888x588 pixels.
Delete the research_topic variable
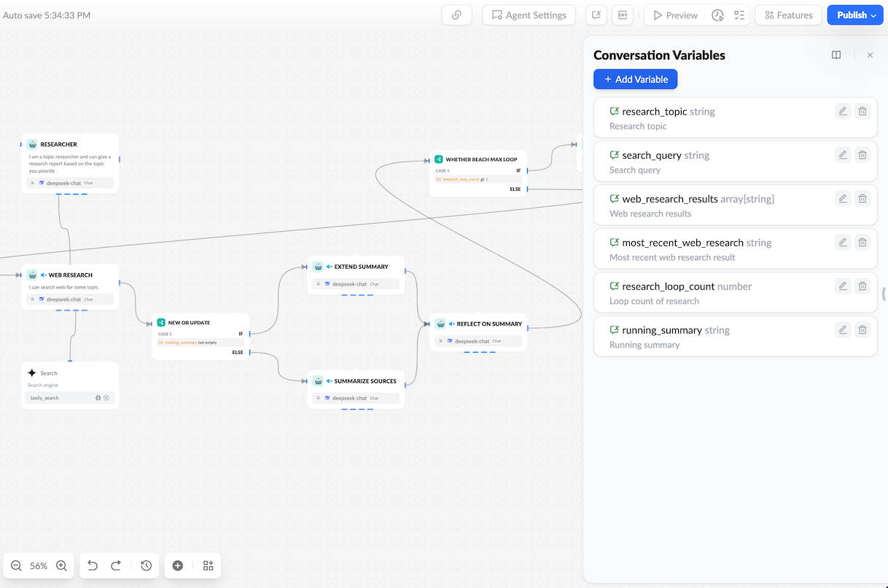[x=862, y=111]
